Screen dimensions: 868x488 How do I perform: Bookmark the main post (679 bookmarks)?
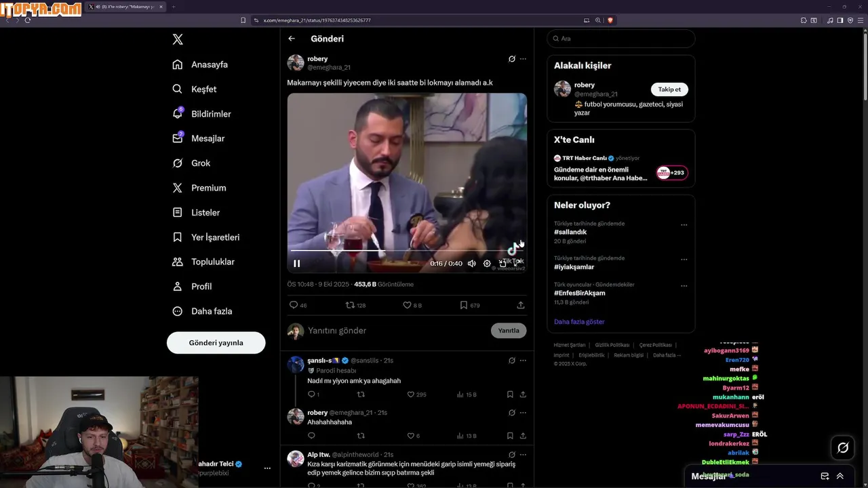[469, 305]
